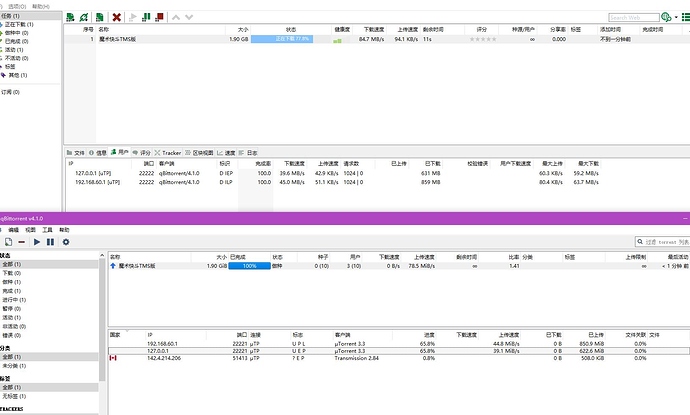Click the five-star rating in uTorrent row
Screen dimensions: 690x415
pyautogui.click(x=483, y=39)
